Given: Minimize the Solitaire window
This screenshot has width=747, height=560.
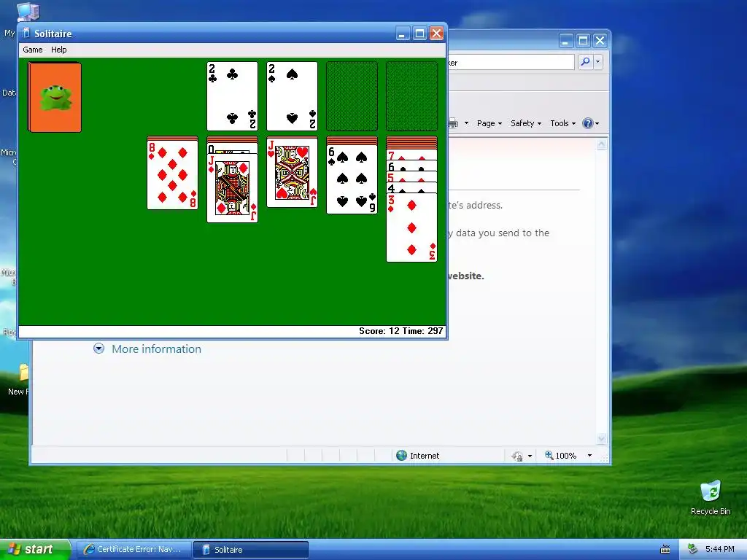Looking at the screenshot, I should point(403,34).
